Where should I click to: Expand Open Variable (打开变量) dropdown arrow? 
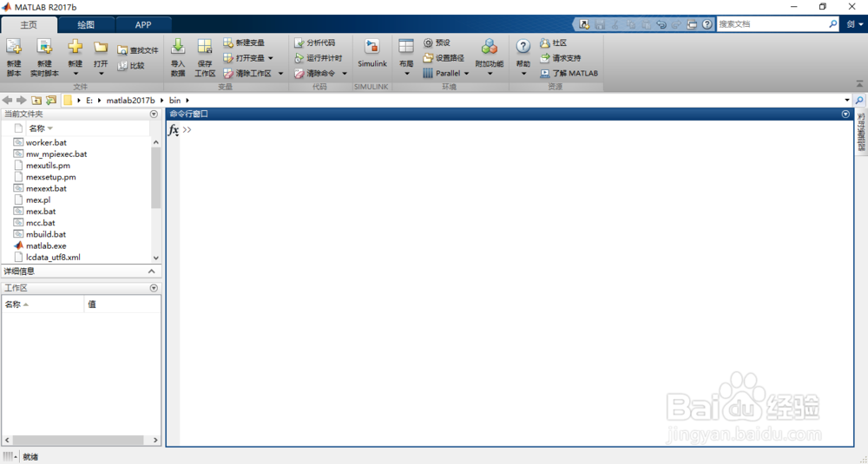click(271, 58)
